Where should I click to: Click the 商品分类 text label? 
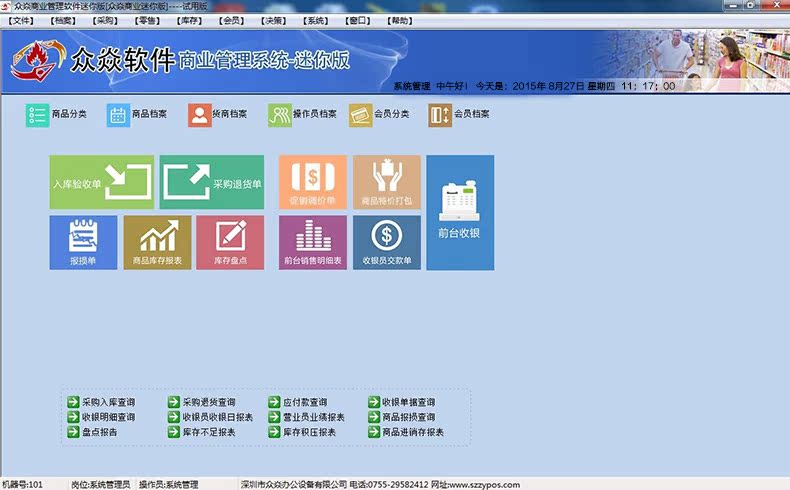pyautogui.click(x=69, y=114)
